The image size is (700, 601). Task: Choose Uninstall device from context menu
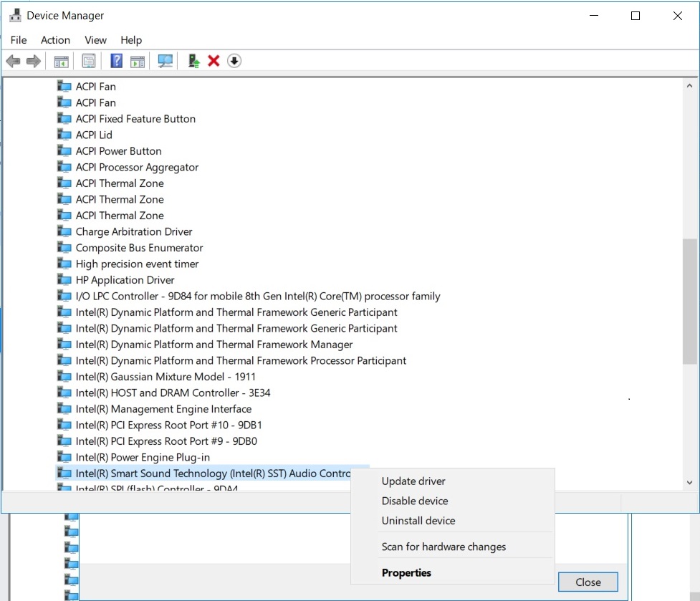tap(453, 520)
